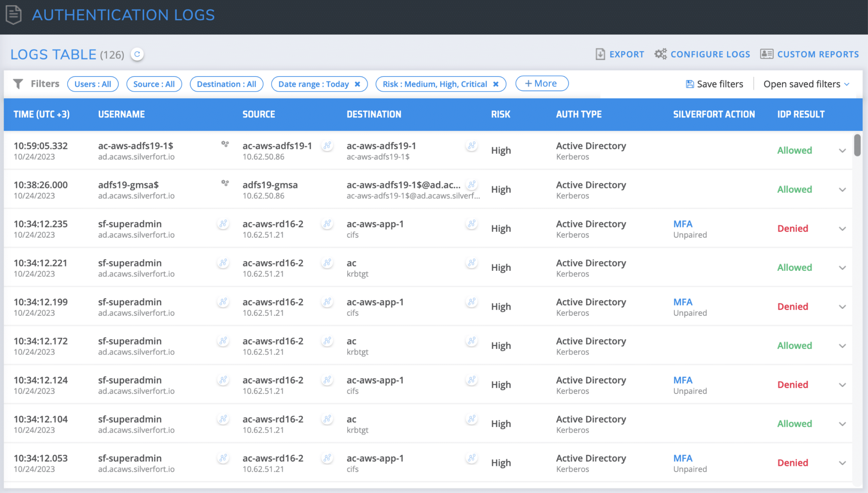
Task: Click the refresh/reload circle icon
Action: 137,54
